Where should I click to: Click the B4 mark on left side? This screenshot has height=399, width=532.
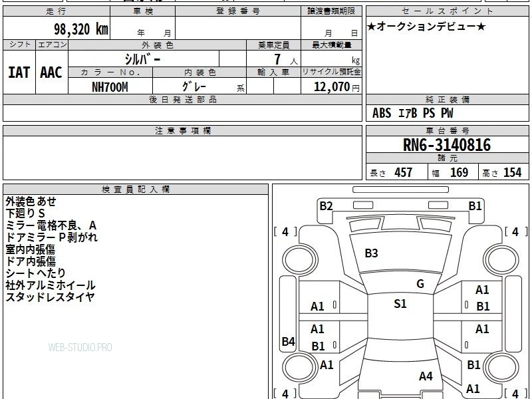click(x=289, y=341)
